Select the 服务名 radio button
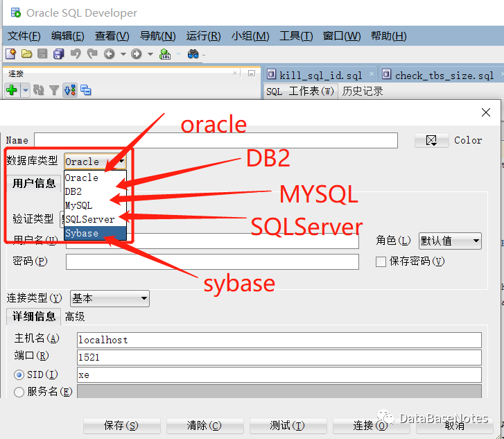 19,392
